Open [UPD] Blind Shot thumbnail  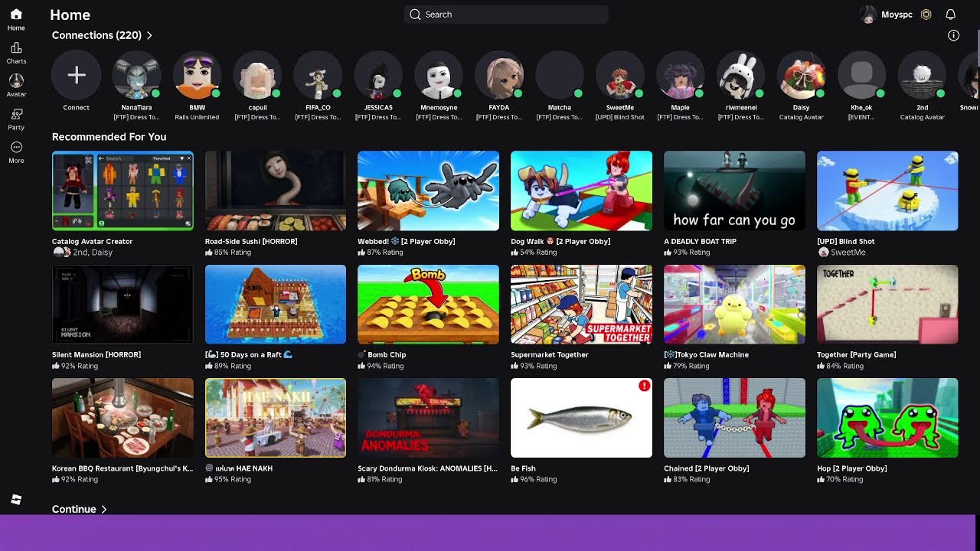pyautogui.click(x=887, y=191)
